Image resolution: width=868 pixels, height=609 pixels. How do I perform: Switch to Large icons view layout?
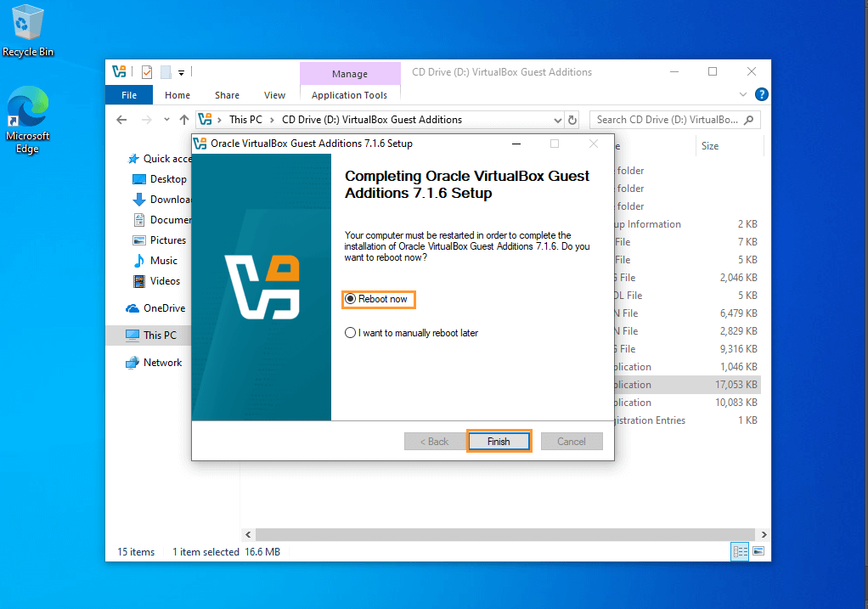pyautogui.click(x=759, y=551)
